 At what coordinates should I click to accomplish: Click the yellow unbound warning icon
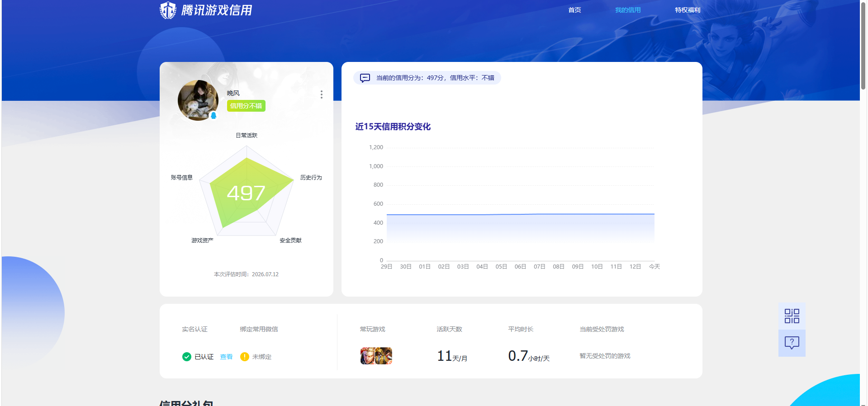(245, 357)
